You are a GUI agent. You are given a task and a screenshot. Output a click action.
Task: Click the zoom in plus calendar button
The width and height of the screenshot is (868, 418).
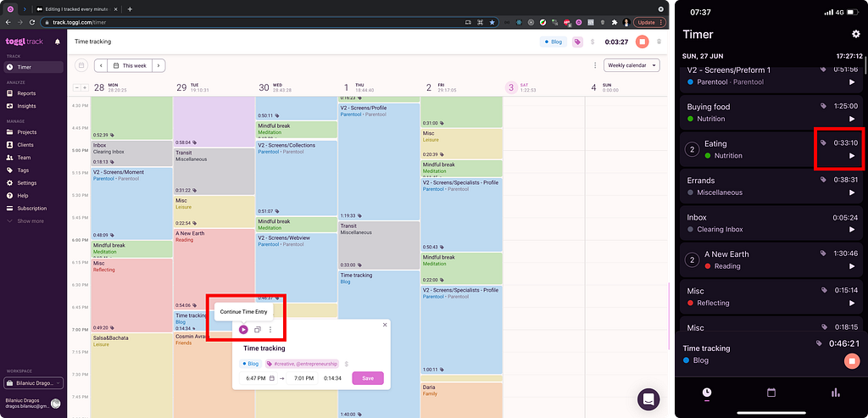click(85, 87)
